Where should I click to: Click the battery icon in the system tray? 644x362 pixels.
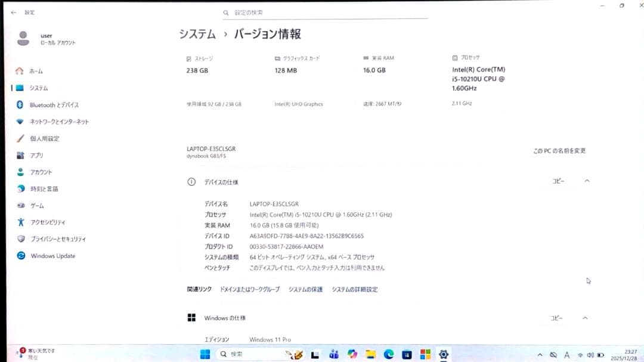pyautogui.click(x=600, y=355)
